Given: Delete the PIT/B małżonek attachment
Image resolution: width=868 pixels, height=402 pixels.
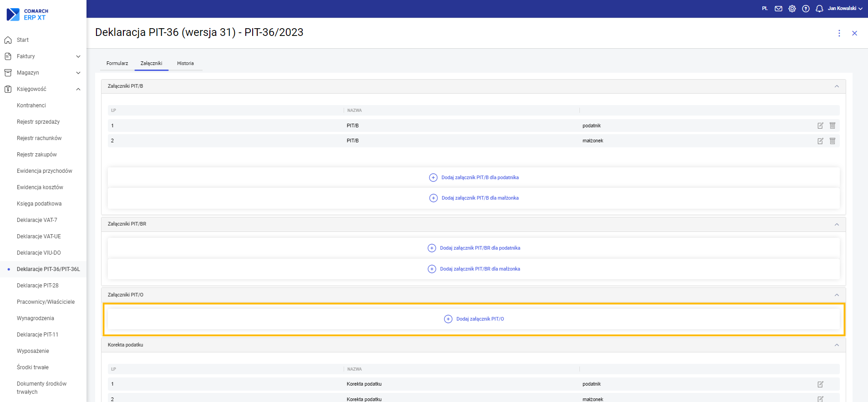Looking at the screenshot, I should coord(832,141).
